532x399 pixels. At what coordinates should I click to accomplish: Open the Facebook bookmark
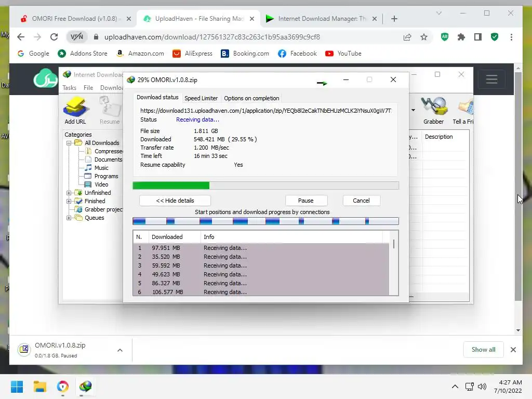[297, 54]
